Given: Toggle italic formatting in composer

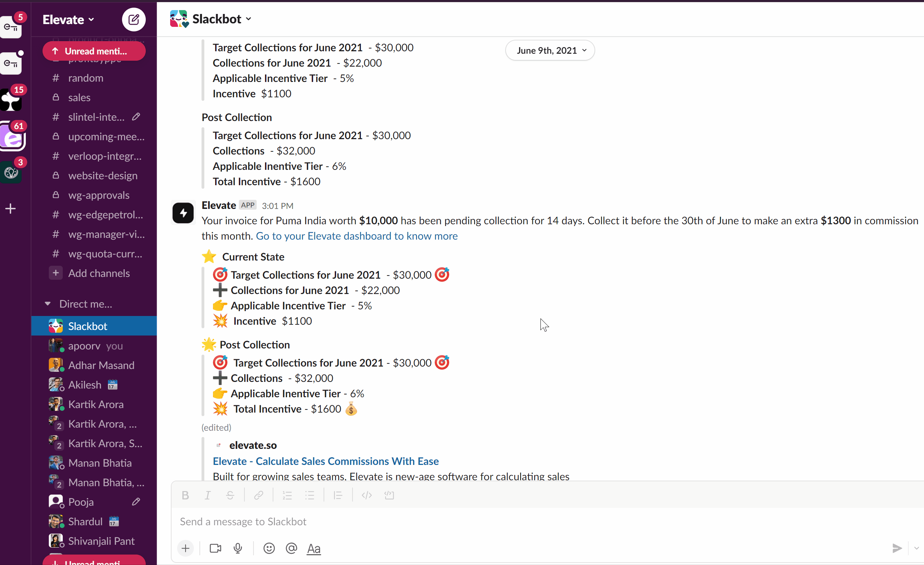Looking at the screenshot, I should click(x=207, y=495).
